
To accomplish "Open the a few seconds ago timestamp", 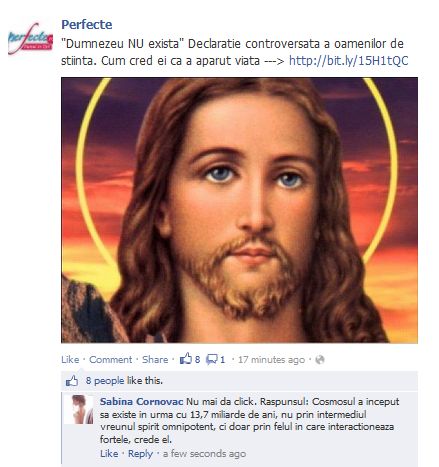I will (204, 454).
